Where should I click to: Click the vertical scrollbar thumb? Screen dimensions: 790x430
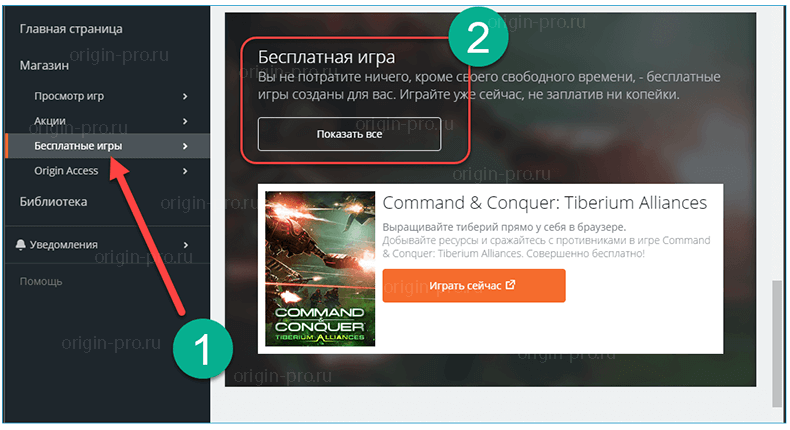777,344
